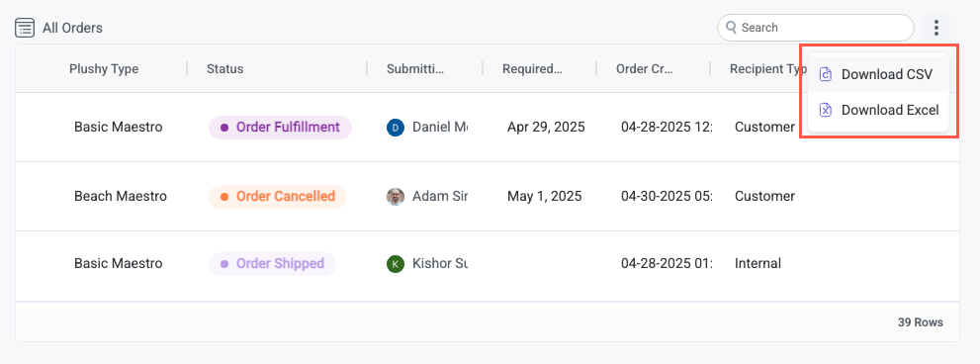The width and height of the screenshot is (980, 364).
Task: Select Download CSV menu option
Action: pos(878,74)
